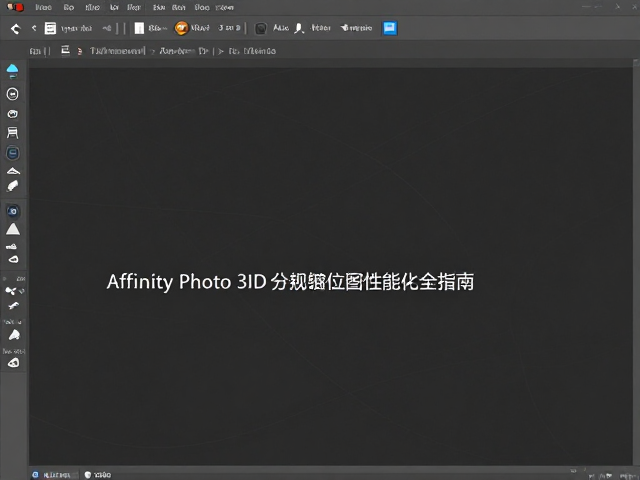This screenshot has height=480, width=640.
Task: Select the flat triangle hanger-shaped tool
Action: pyautogui.click(x=13, y=171)
